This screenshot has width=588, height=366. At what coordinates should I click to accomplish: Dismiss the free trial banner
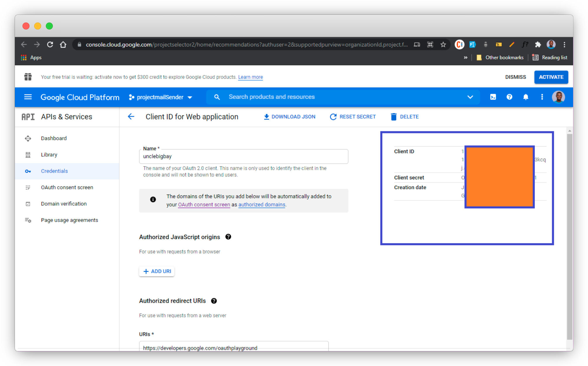click(516, 77)
